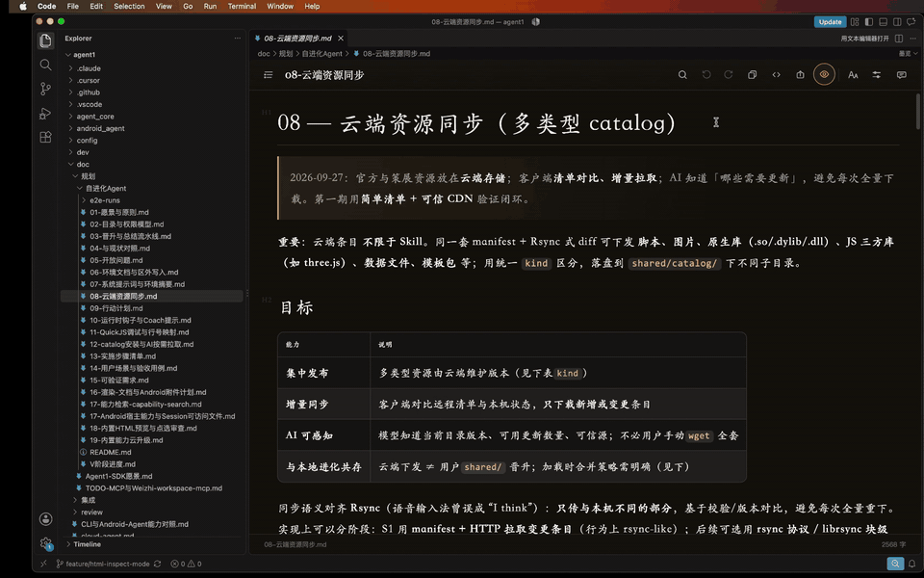
Task: Click the source code brackets icon
Action: 776,75
